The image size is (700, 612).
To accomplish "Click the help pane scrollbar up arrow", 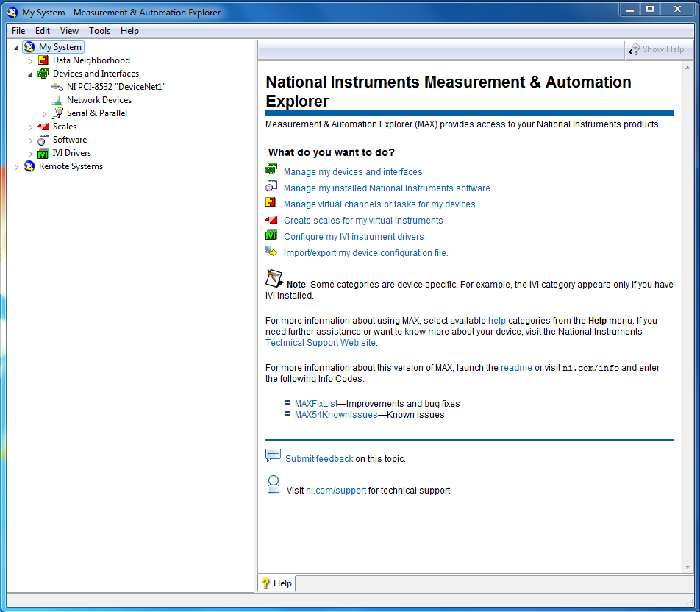I will pos(687,68).
